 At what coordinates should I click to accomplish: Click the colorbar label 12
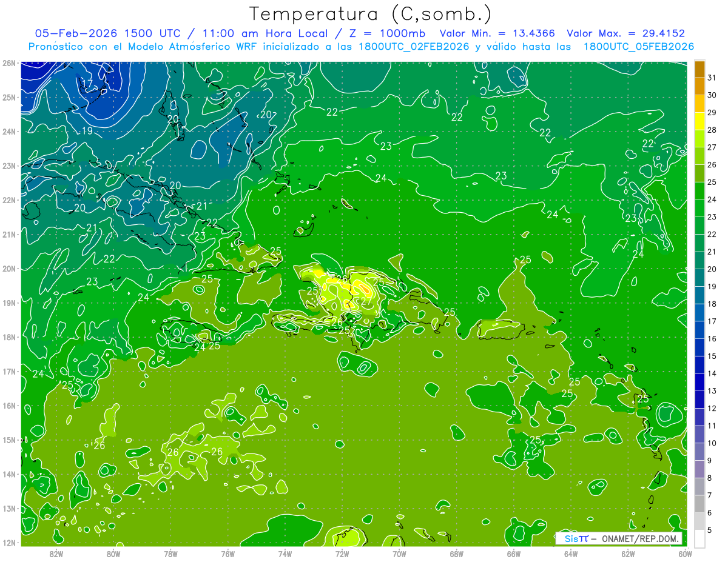coord(712,408)
